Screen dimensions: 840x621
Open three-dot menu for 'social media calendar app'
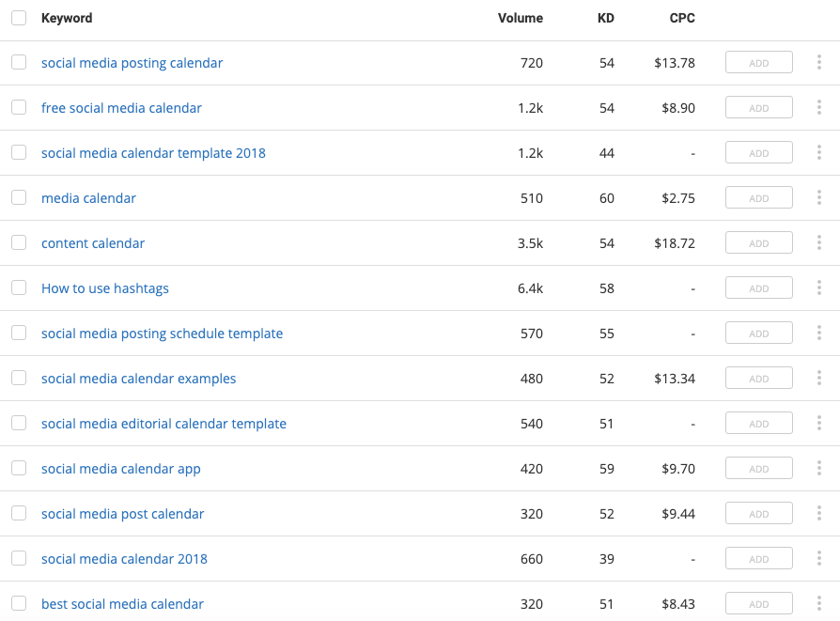click(x=819, y=469)
